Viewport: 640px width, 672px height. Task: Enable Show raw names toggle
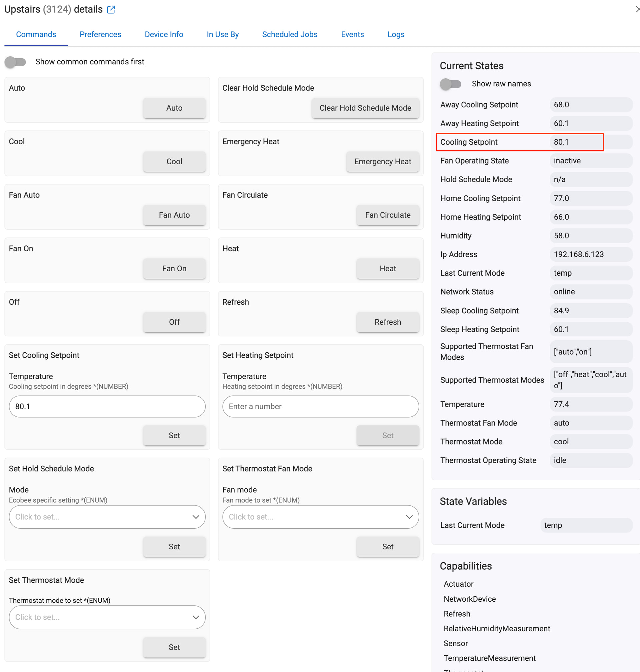click(x=450, y=84)
